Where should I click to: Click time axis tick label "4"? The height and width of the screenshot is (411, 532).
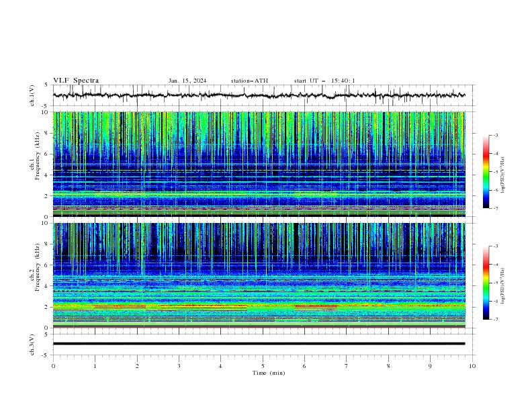tap(220, 366)
